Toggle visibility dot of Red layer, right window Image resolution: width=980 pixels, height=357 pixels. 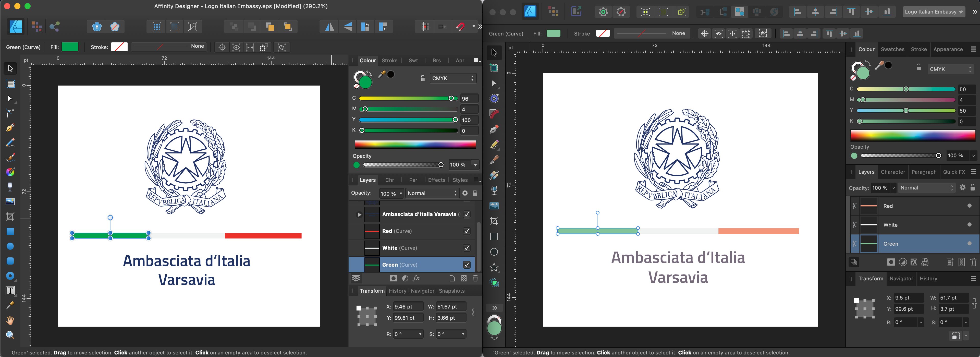(969, 206)
